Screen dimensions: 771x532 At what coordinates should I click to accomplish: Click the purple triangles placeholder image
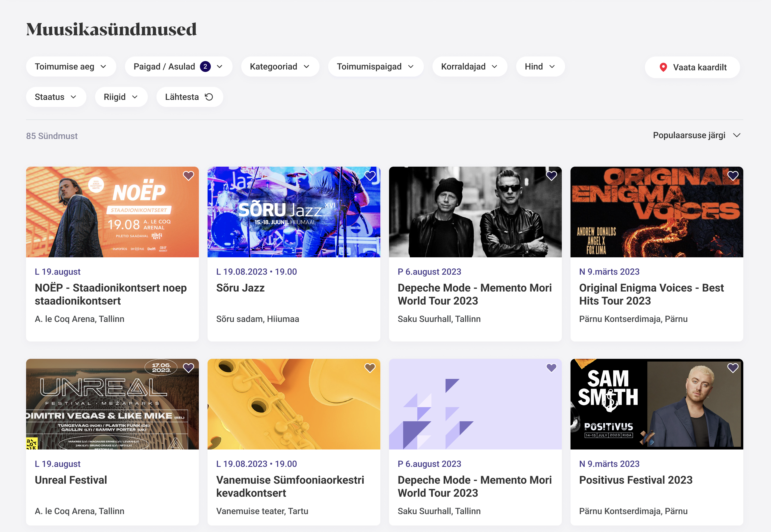click(475, 404)
